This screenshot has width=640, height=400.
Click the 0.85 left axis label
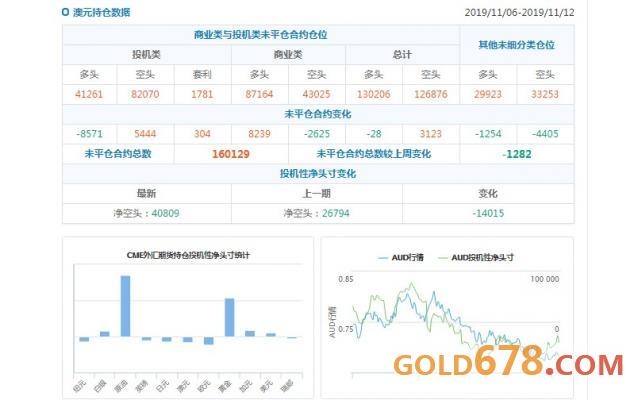[346, 279]
